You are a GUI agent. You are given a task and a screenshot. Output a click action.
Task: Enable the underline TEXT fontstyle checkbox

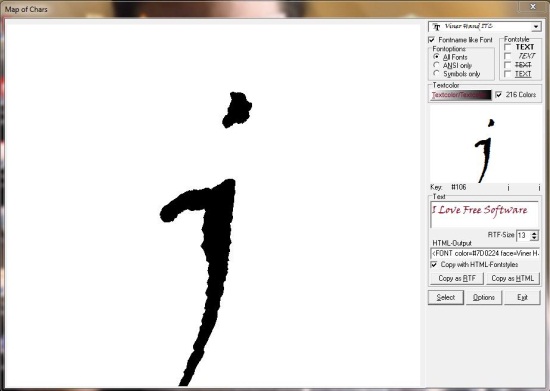(507, 74)
